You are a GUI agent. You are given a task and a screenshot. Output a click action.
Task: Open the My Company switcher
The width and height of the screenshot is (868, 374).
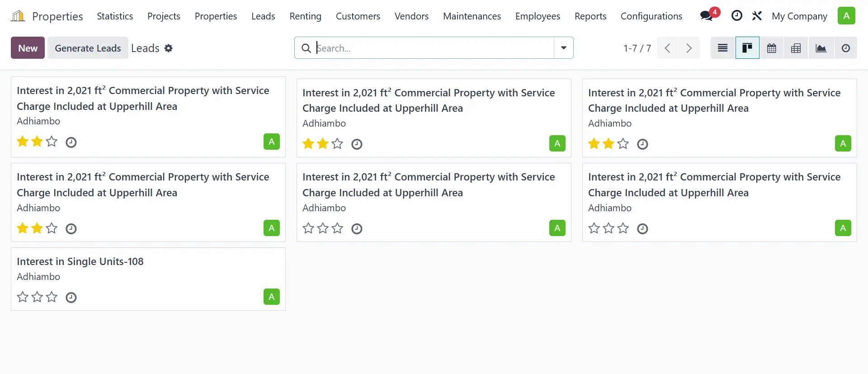[x=799, y=16]
